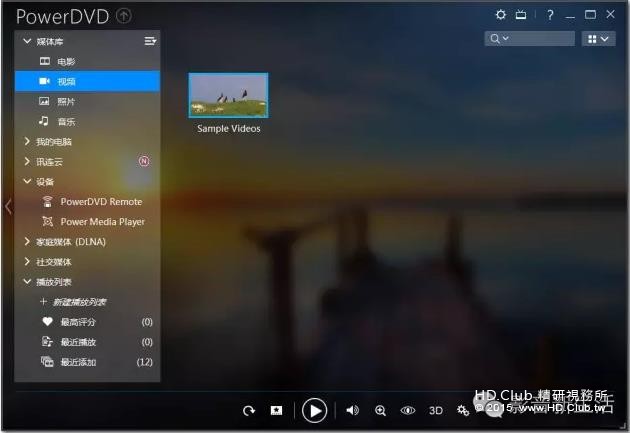The image size is (630, 433).
Task: Select 音乐 music in media library
Action: pyautogui.click(x=87, y=121)
